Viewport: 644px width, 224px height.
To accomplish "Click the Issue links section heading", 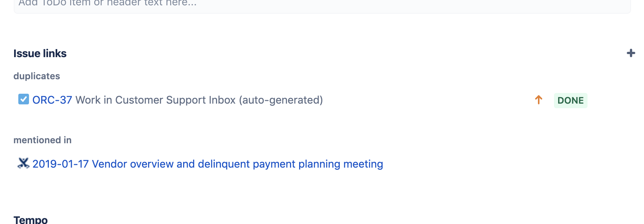I will 40,53.
